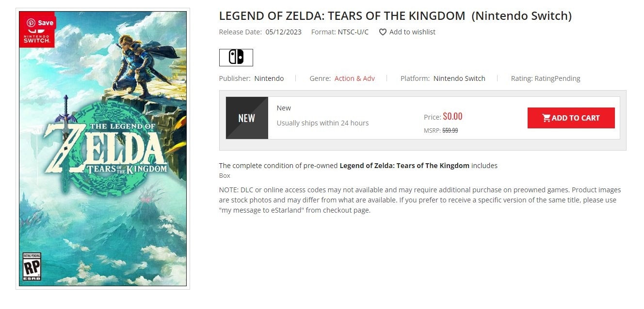
Task: Click the crossed-out MSRP $59.99
Action: pos(450,130)
